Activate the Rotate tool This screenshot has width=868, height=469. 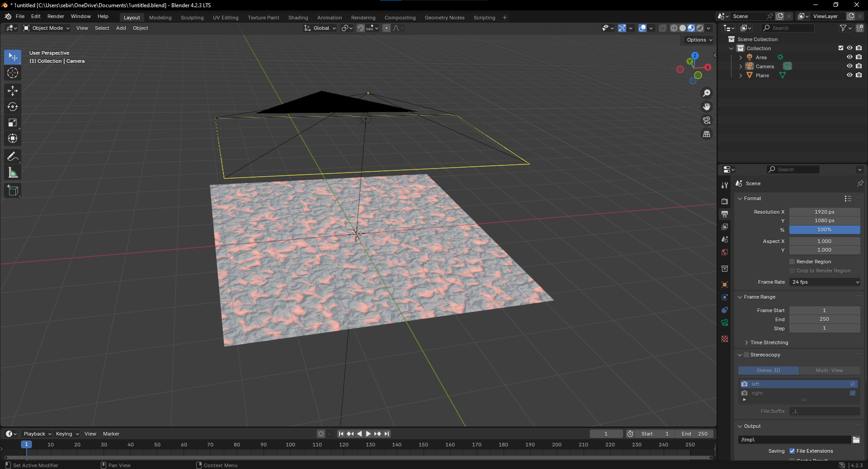(13, 107)
